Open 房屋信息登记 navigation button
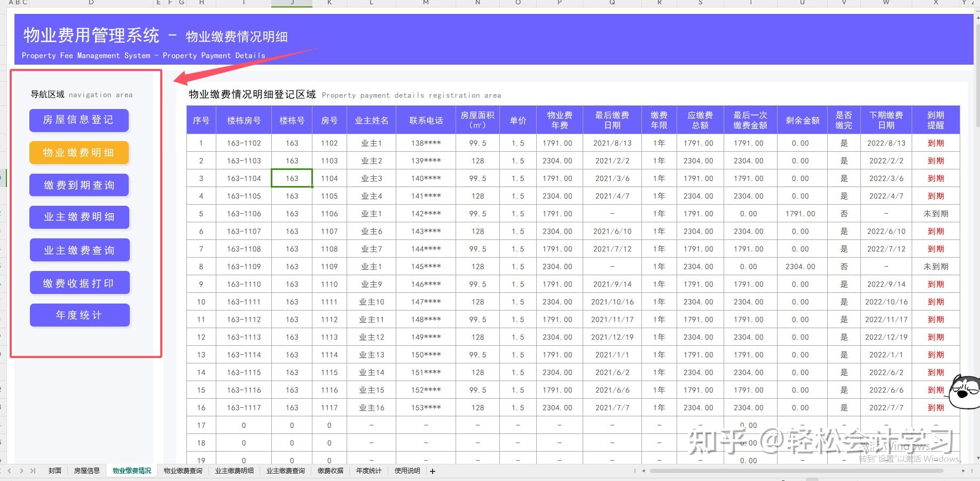Image resolution: width=980 pixels, height=481 pixels. [x=79, y=120]
